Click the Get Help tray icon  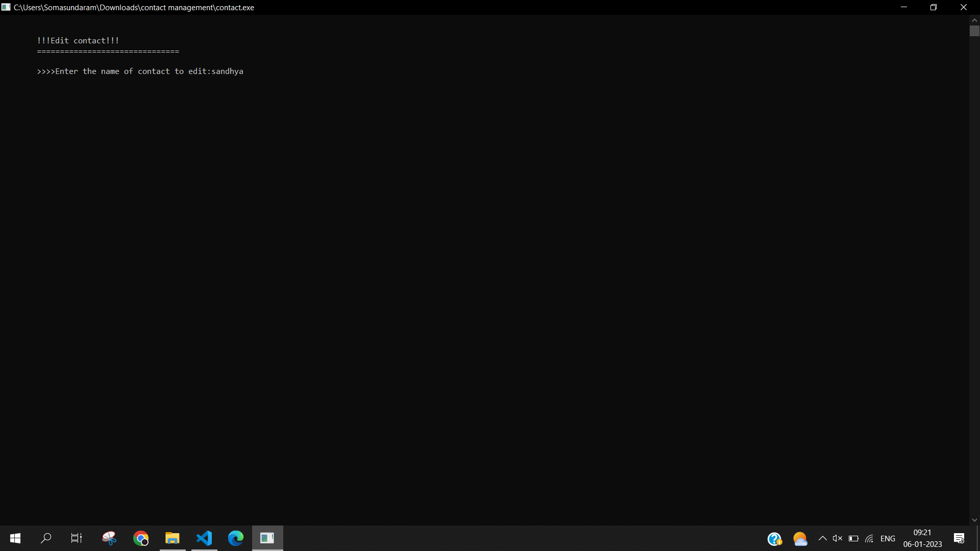coord(774,539)
